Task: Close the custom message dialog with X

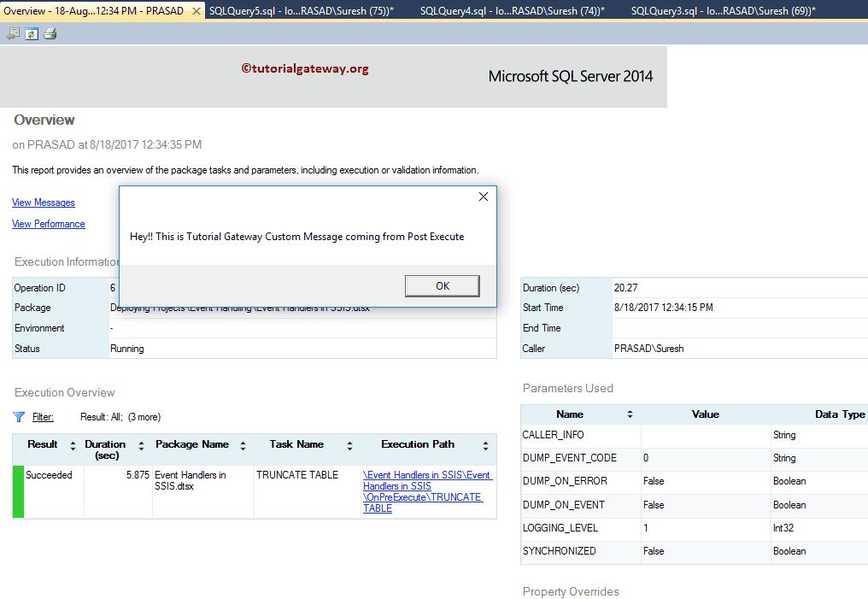Action: (484, 196)
